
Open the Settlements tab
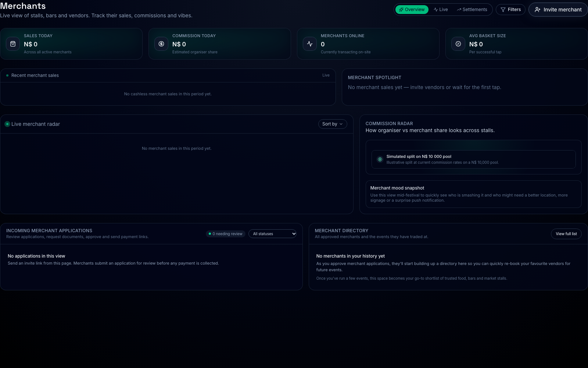click(472, 10)
